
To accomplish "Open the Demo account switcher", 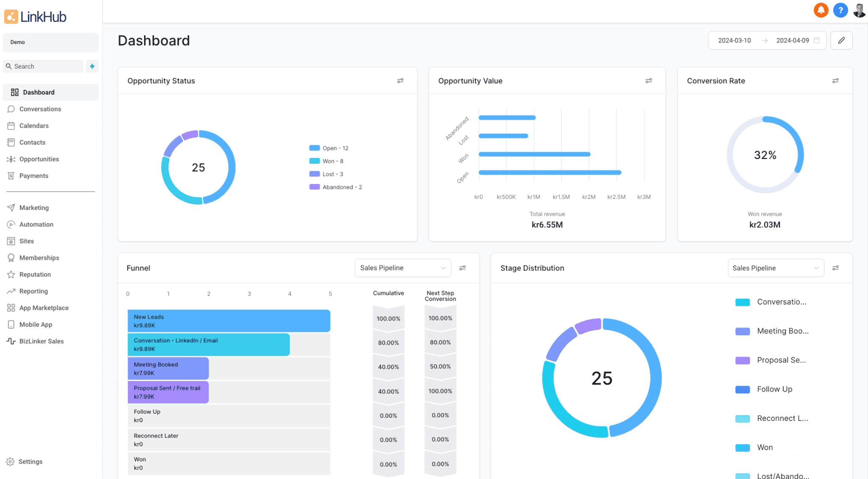I will click(x=50, y=42).
